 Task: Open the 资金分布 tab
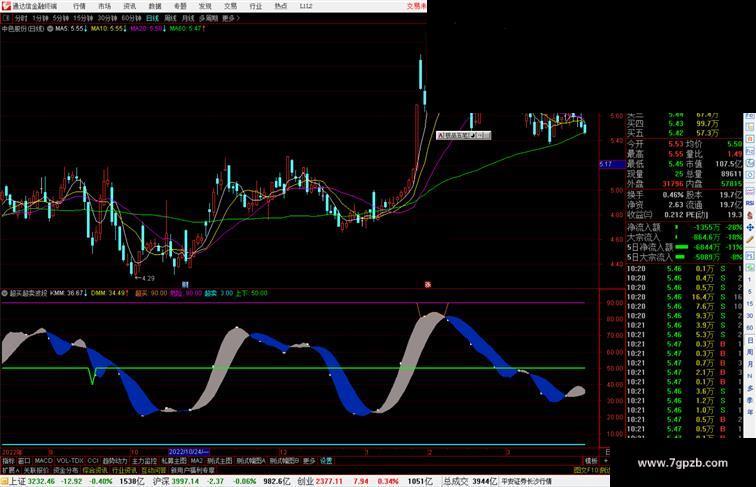66,470
